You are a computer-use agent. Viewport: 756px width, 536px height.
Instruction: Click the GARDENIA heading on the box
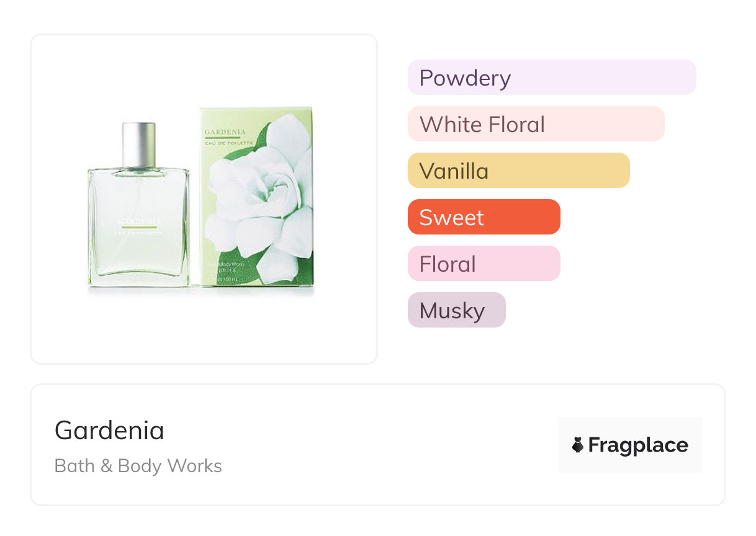[x=225, y=132]
